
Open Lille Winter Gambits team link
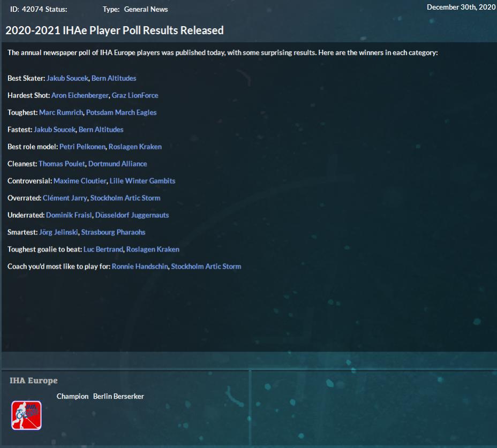point(142,181)
